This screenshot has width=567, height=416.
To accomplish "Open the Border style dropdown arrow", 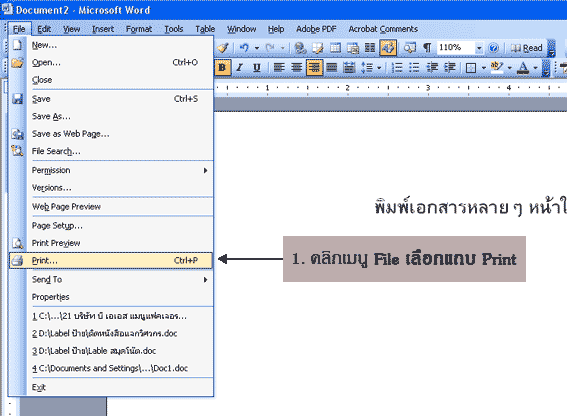I will tap(483, 67).
